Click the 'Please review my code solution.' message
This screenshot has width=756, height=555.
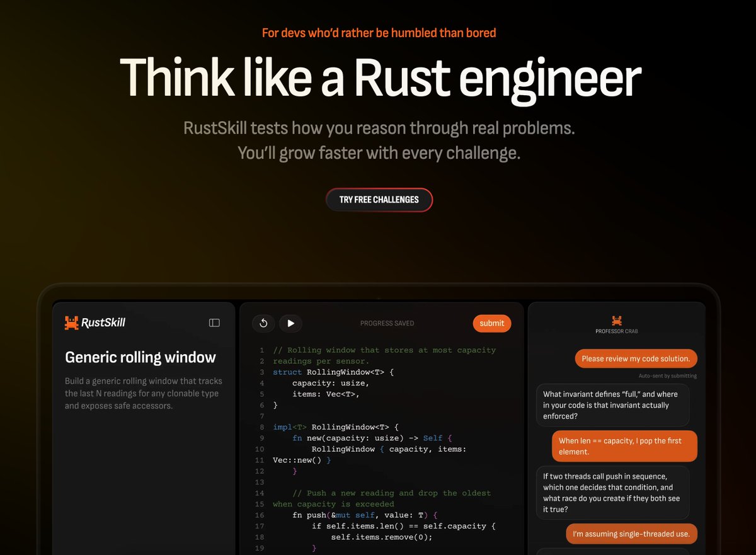(x=636, y=358)
